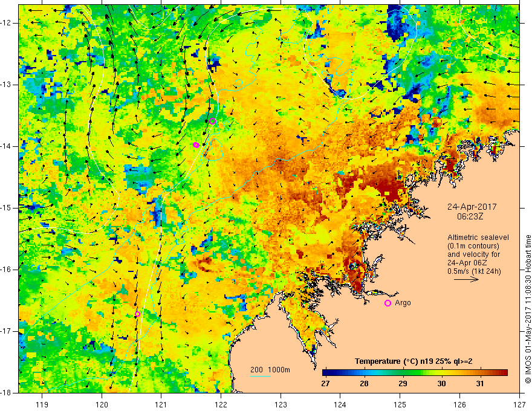Click the '24-Apr-2017' date text
Screen dimensions: 532x411
pos(472,207)
